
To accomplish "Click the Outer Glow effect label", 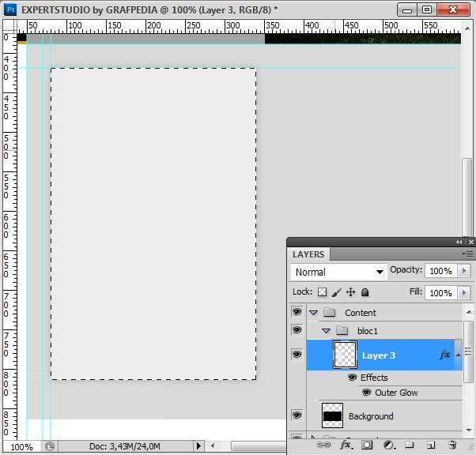I will coord(396,393).
